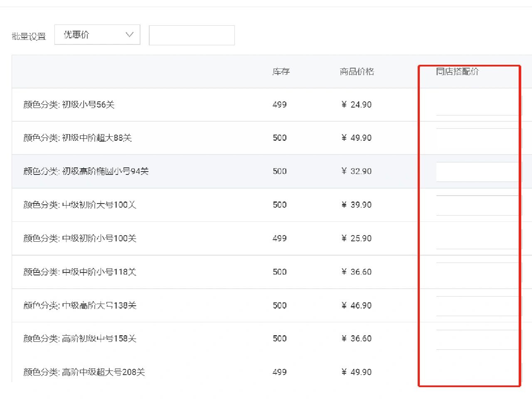Focus 同店搭配价 input for 中级高阶大号138关

click(x=479, y=306)
